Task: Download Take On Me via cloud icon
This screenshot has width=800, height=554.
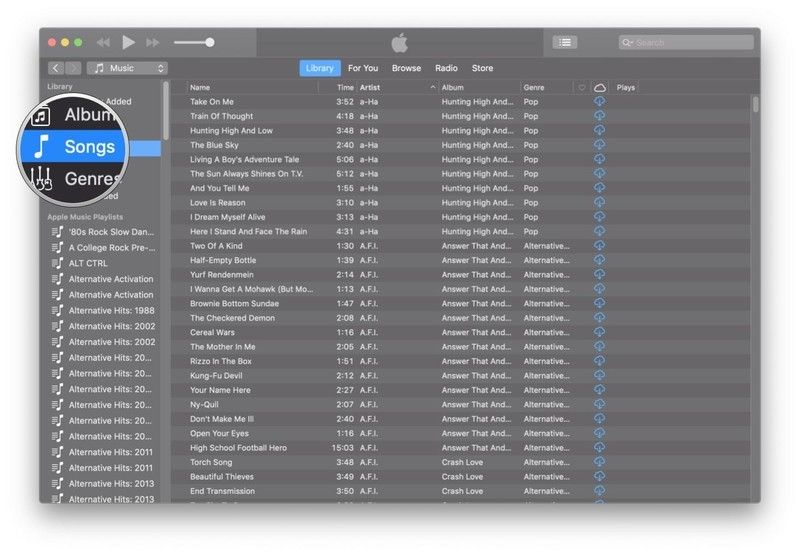Action: click(599, 102)
